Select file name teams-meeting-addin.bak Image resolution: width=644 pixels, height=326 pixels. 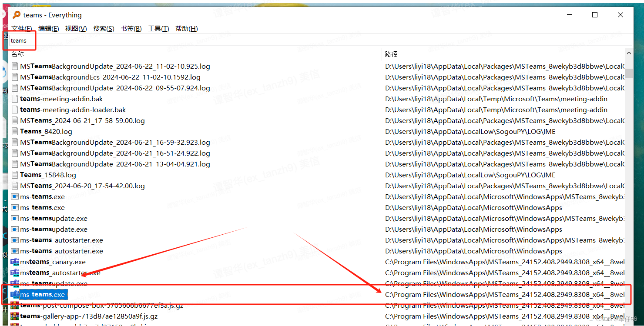(x=61, y=99)
